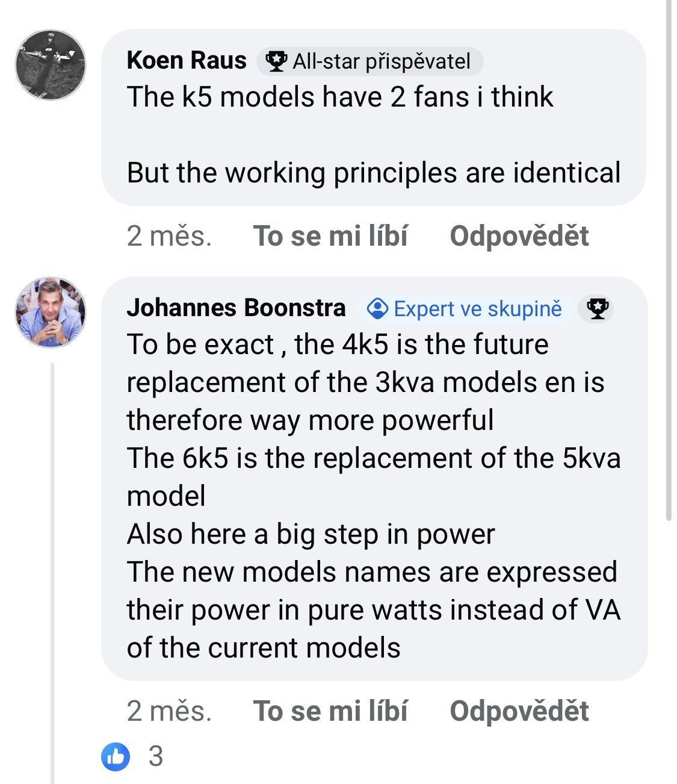Open the reaction count showing 3
The image size is (677, 784).
click(156, 756)
